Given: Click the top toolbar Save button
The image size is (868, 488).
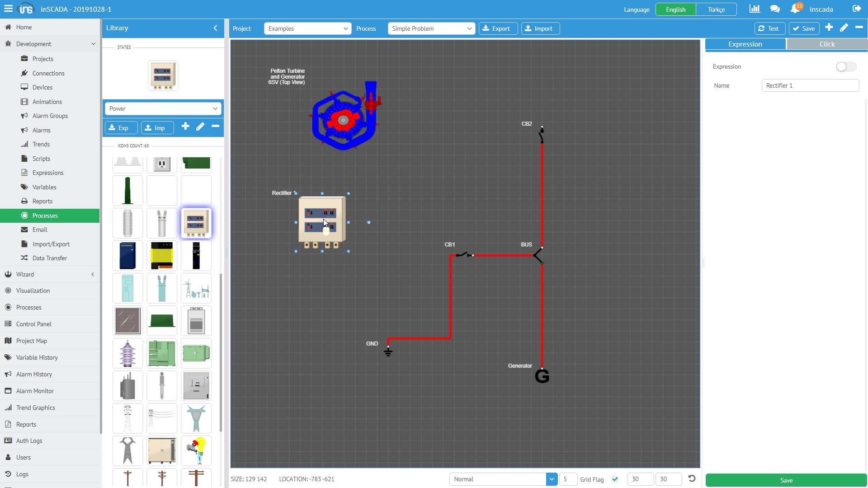Looking at the screenshot, I should pyautogui.click(x=804, y=28).
